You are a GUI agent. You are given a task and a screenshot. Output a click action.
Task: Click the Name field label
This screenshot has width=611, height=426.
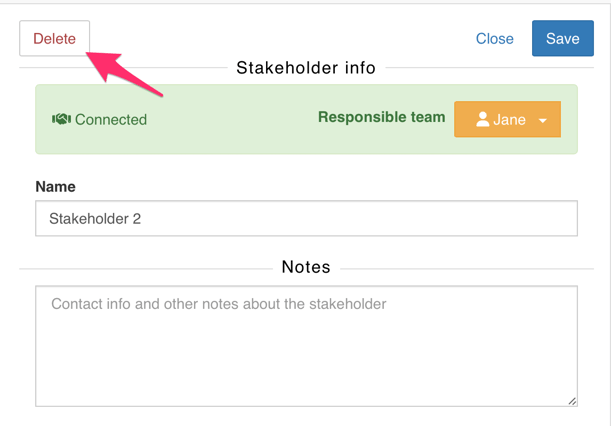point(55,187)
